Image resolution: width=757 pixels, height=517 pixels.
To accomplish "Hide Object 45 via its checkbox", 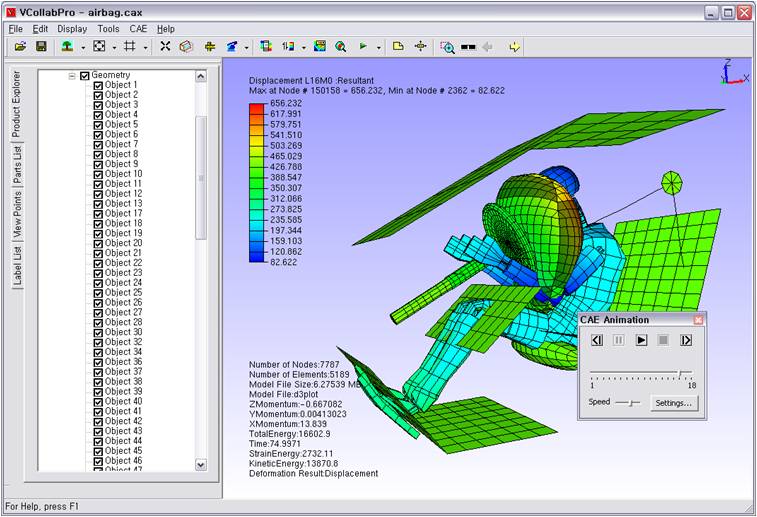I will (x=98, y=451).
